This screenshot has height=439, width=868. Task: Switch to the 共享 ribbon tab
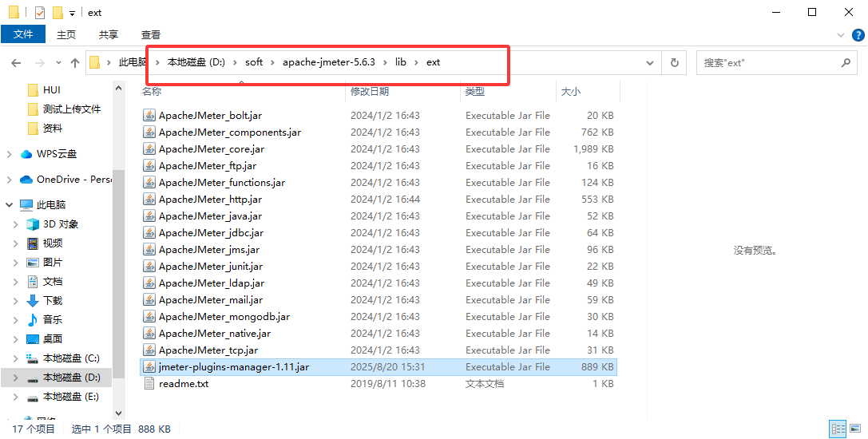click(x=109, y=34)
